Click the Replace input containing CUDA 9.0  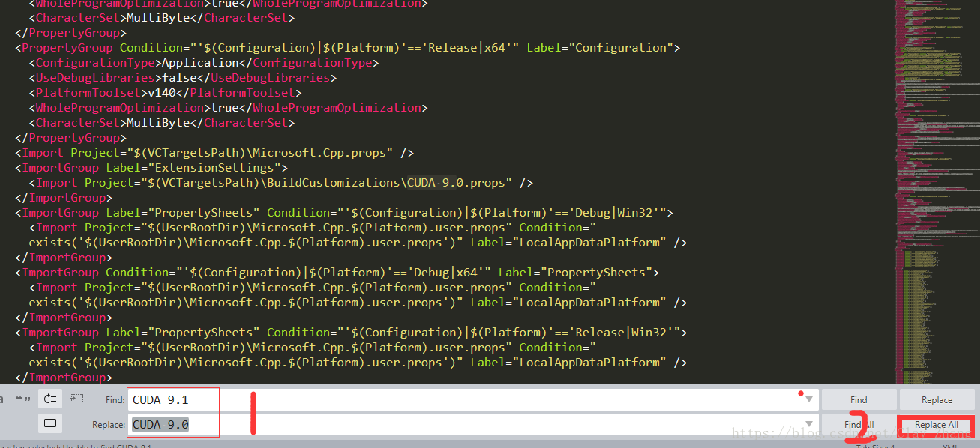[x=473, y=424]
